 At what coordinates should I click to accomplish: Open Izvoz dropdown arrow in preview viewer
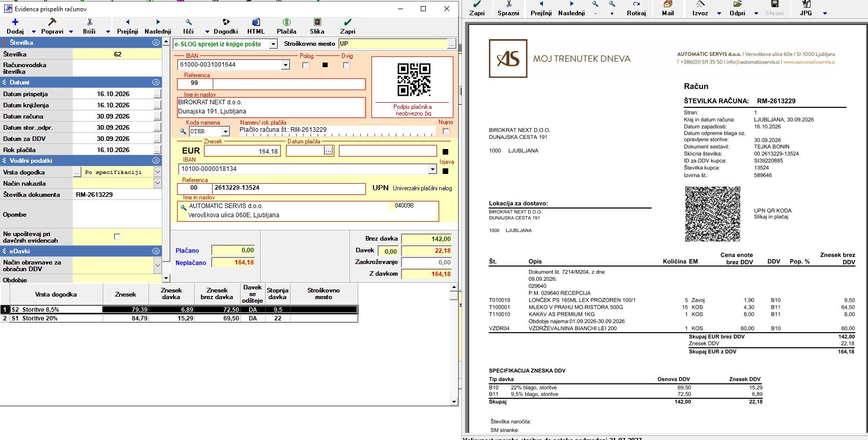[x=719, y=13]
